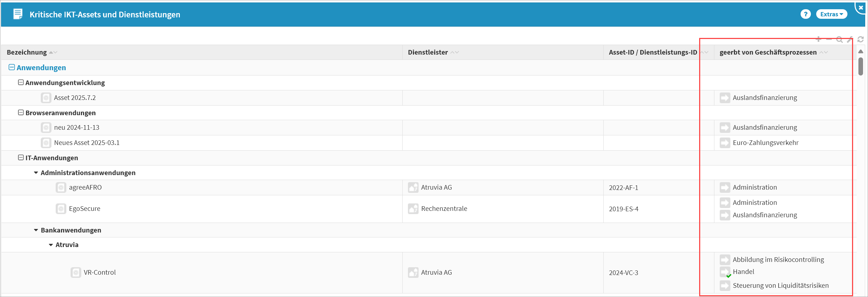The image size is (868, 297).
Task: Sort by Asset-ID / Dienstleistungs-ID column
Action: (704, 52)
